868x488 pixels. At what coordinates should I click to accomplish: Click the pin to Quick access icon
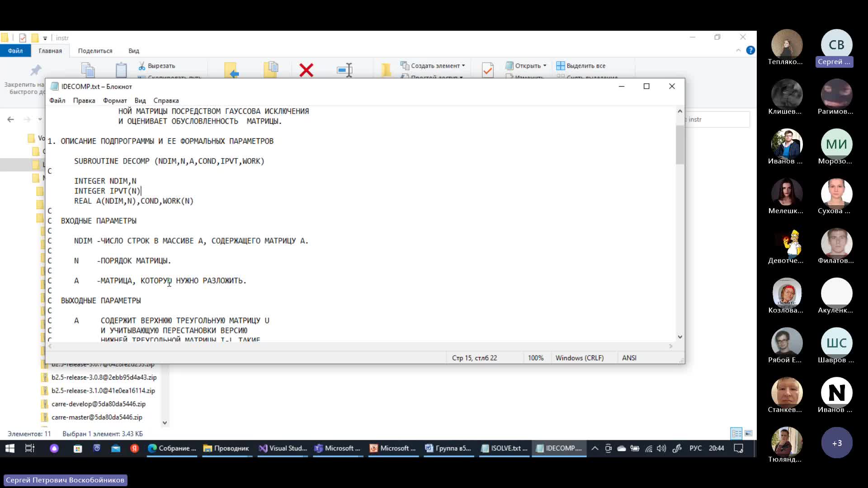point(36,70)
